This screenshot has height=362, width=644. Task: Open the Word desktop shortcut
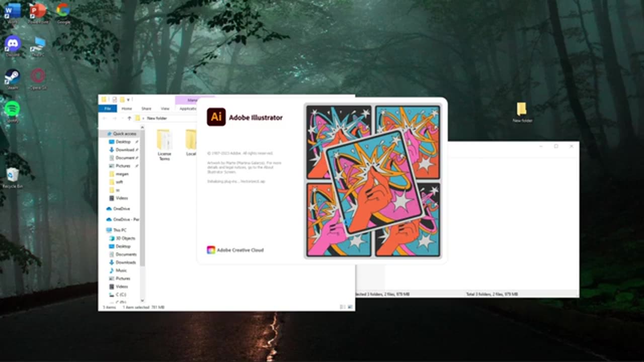coord(13,13)
